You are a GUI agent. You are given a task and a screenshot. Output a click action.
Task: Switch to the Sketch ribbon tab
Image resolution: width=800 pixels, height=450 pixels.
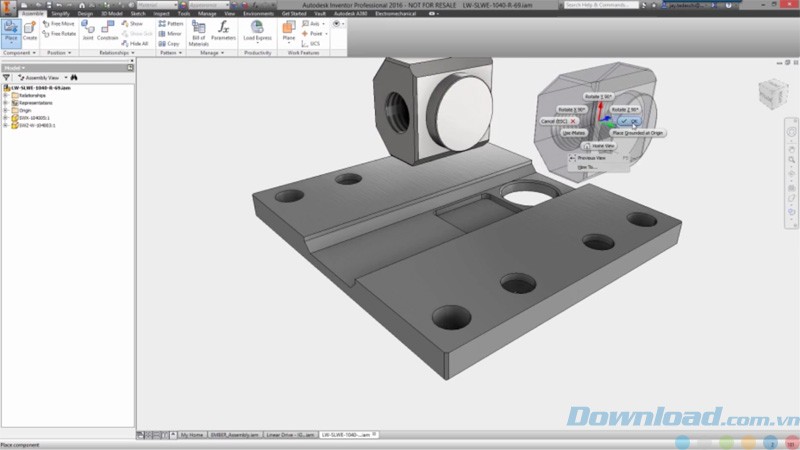tap(138, 14)
